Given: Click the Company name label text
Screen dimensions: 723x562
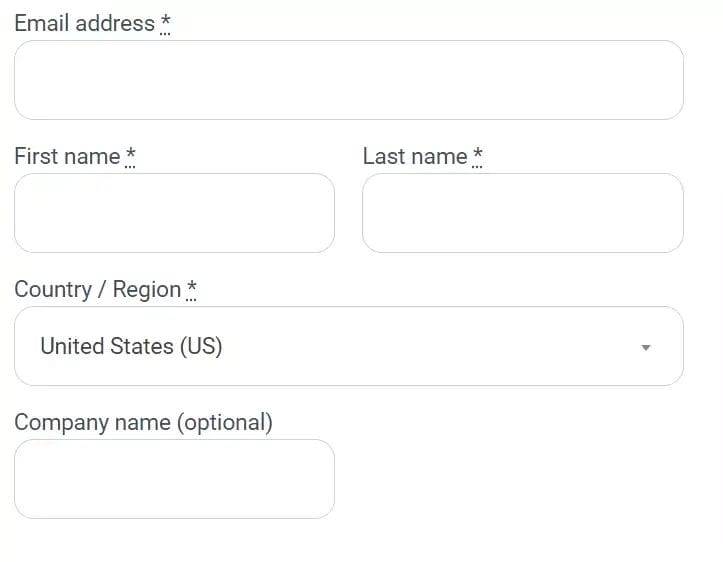Looking at the screenshot, I should click(92, 422).
